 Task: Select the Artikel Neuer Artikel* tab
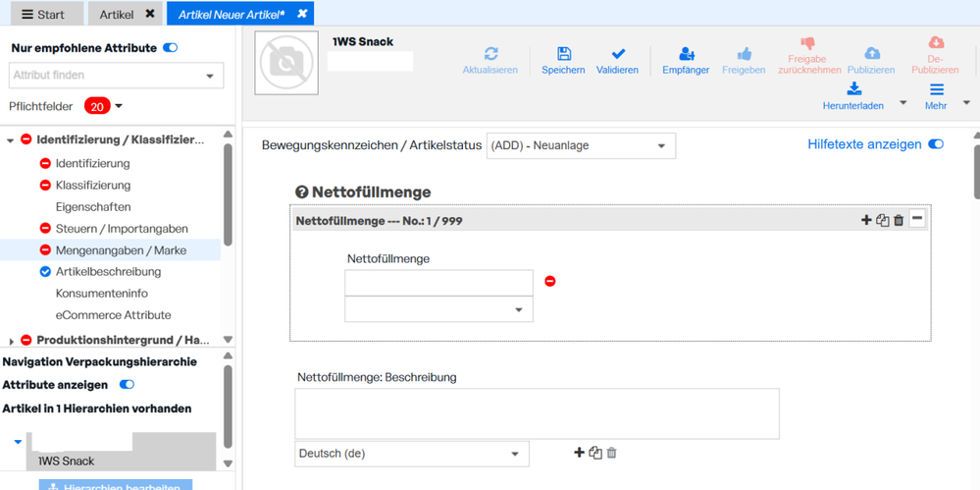click(x=232, y=14)
